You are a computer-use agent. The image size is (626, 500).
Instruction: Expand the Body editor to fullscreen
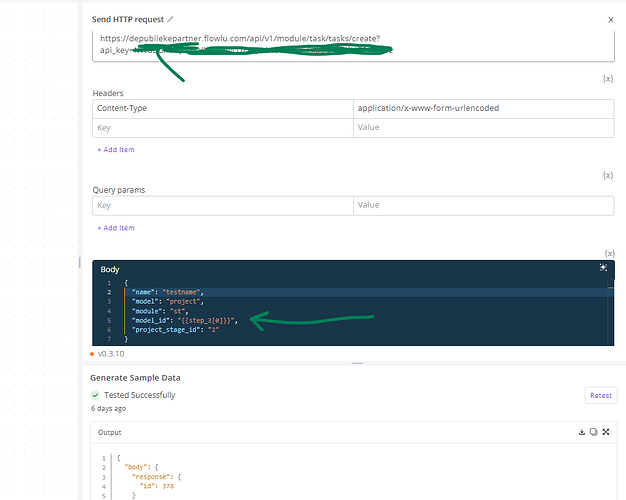(603, 268)
